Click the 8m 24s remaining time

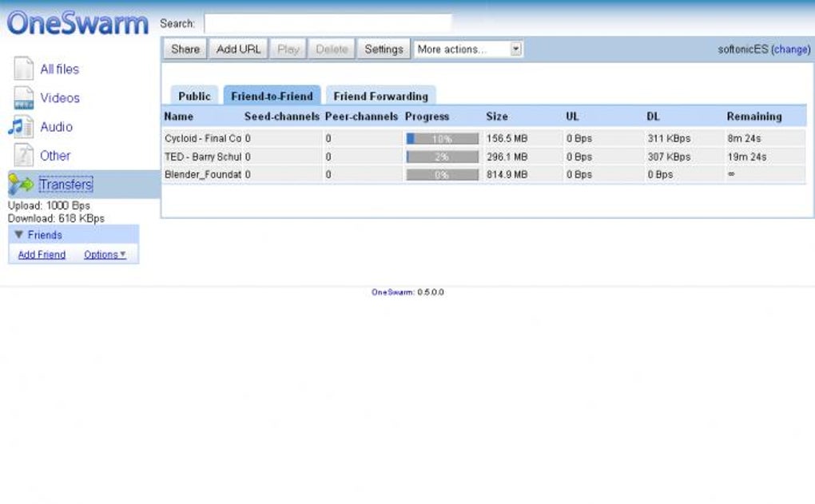click(x=744, y=138)
